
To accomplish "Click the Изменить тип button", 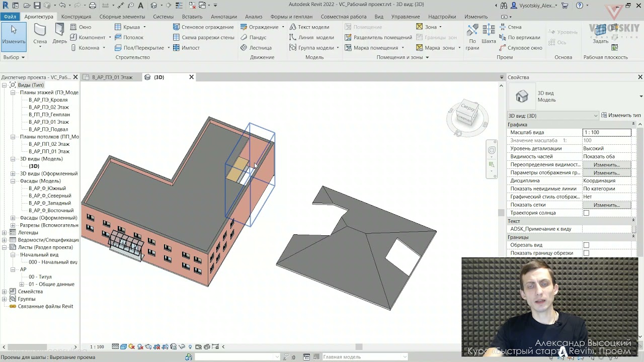I will point(621,116).
